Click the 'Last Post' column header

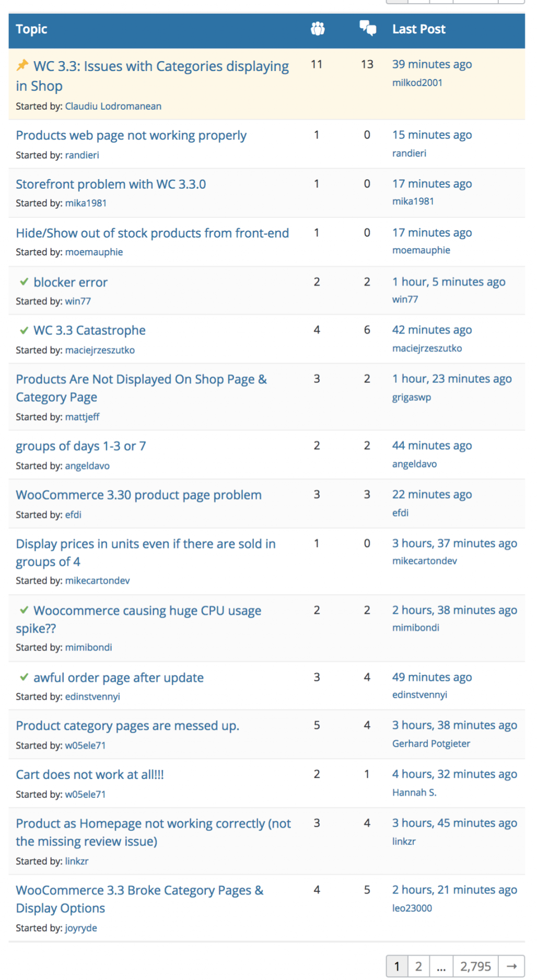coord(418,29)
